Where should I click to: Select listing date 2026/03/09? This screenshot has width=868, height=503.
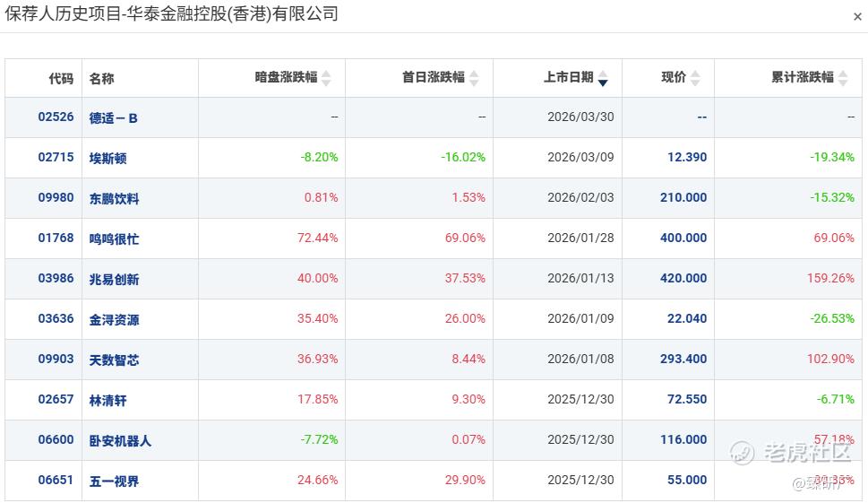[580, 157]
